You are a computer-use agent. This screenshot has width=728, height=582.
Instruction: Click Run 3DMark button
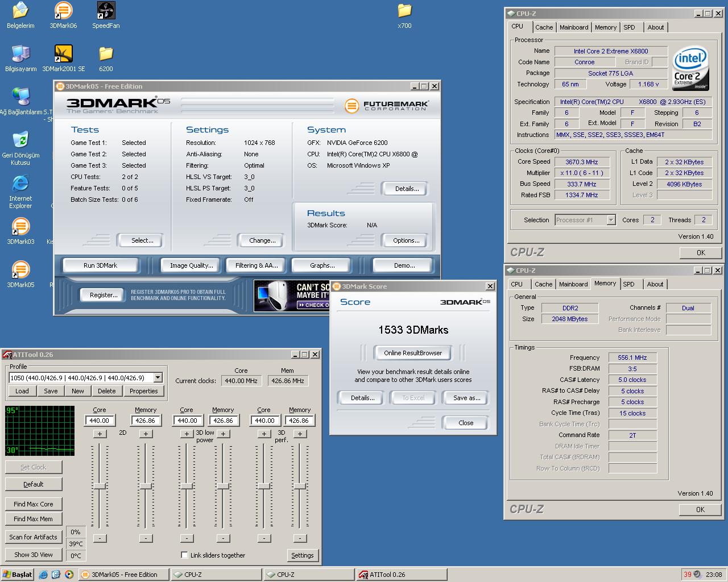(100, 265)
